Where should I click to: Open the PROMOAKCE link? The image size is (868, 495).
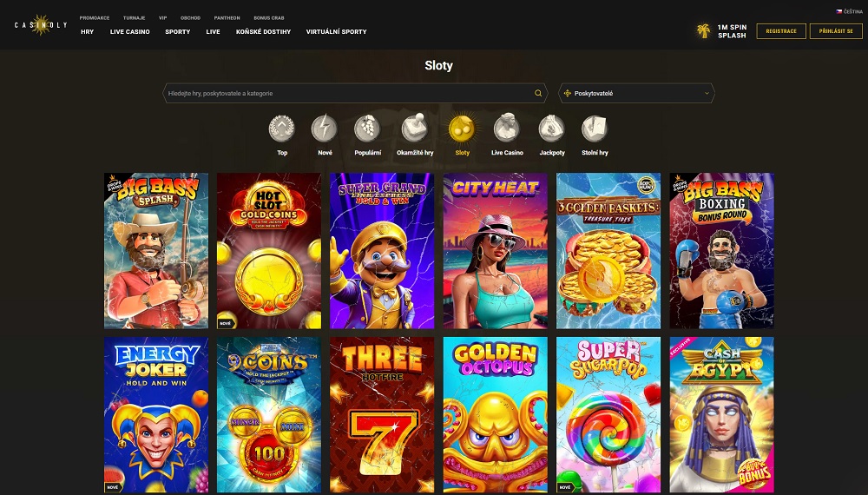(95, 18)
